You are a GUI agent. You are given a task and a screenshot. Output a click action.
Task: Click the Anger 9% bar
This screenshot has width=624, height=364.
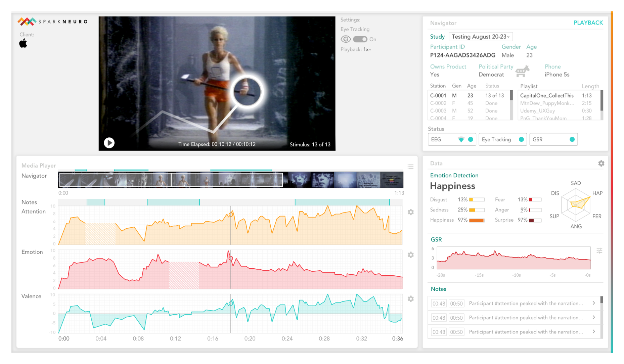click(535, 210)
